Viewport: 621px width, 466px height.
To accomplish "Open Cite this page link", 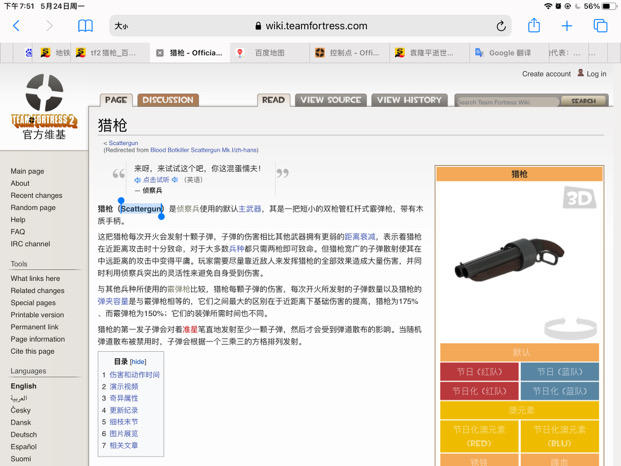I will (x=32, y=351).
